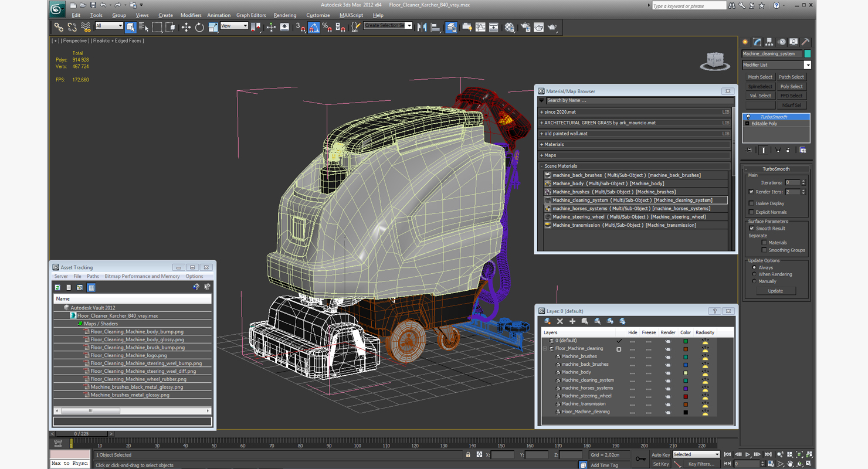Expand the Materials group in browser
This screenshot has height=469, width=868.
pos(635,144)
